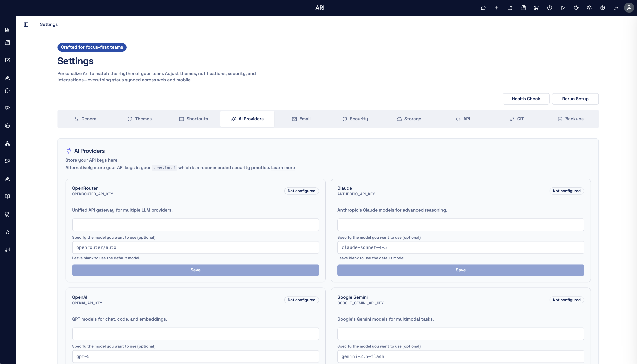Screen dimensions: 637x364
Task: Switch to the Backups tab
Action: click(571, 119)
